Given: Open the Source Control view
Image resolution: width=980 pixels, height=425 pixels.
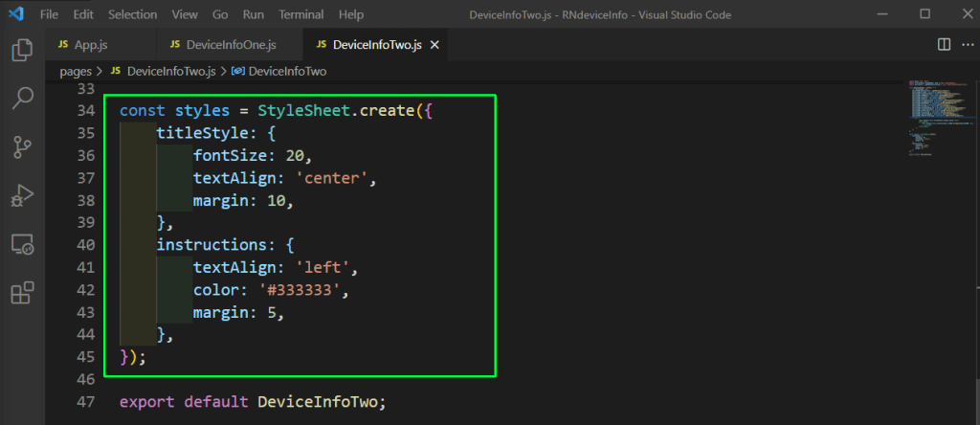Looking at the screenshot, I should [x=22, y=146].
